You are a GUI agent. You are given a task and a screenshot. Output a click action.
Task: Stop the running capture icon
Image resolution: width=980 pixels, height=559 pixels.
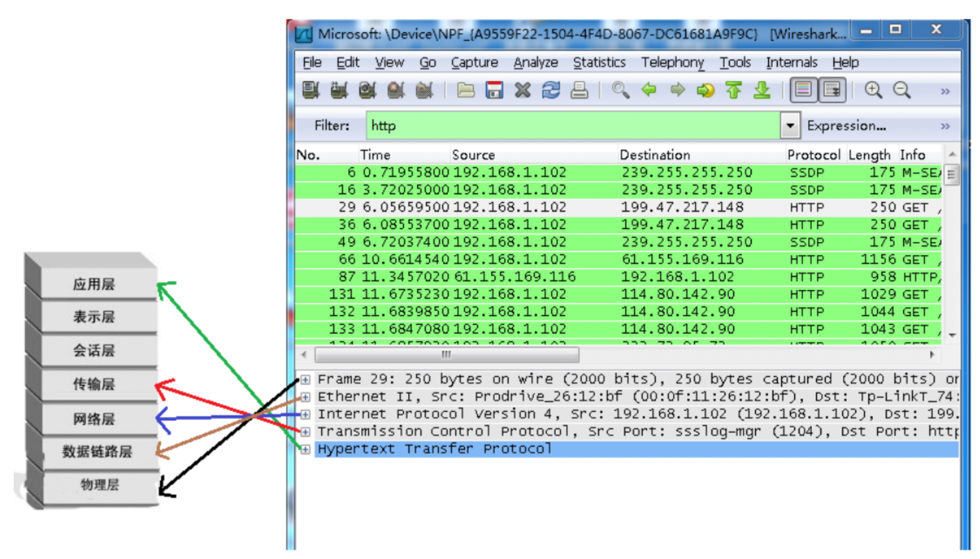396,90
